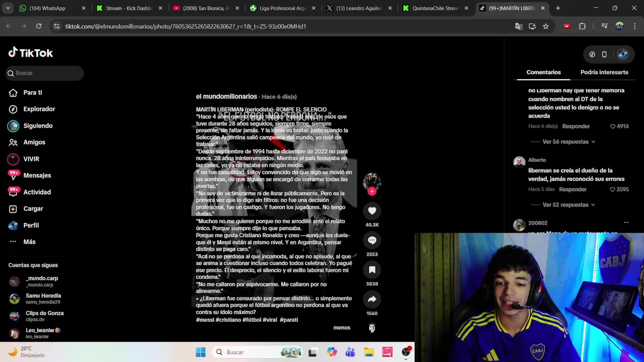Click the #viral hashtag

point(270,320)
